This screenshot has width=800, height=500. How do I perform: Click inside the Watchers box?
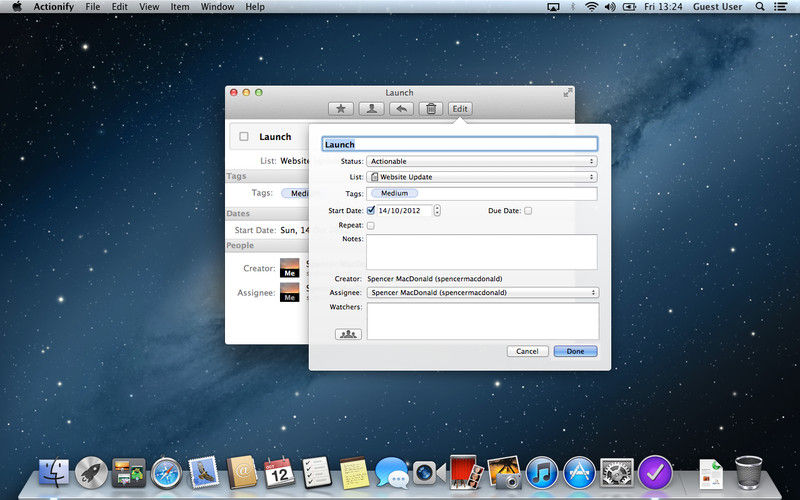point(483,321)
